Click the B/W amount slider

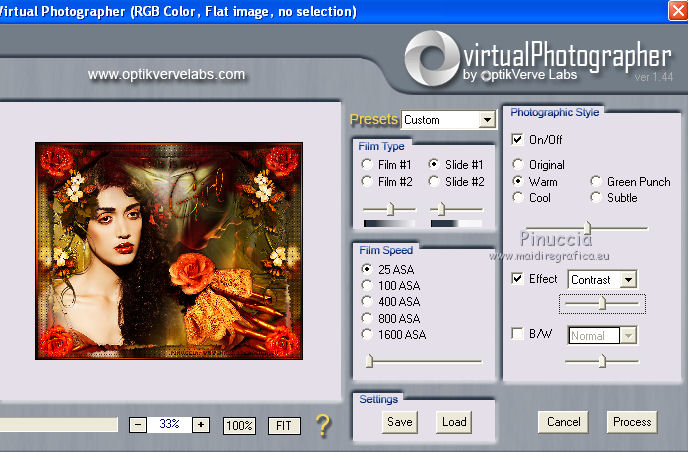pos(602,361)
